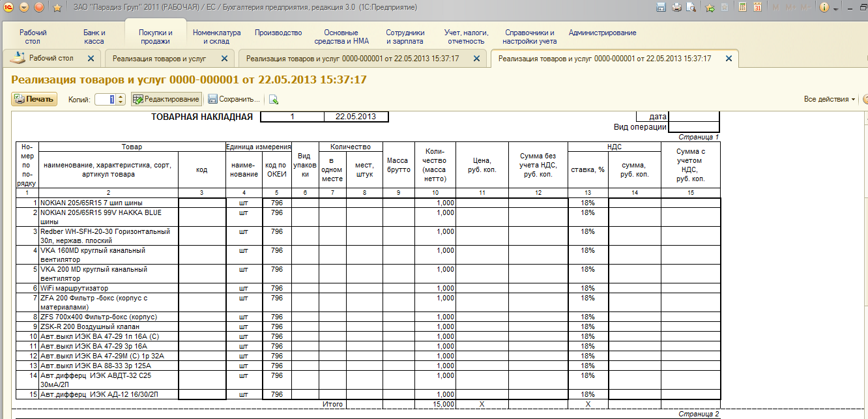The height and width of the screenshot is (419, 868).
Task: Toggle the Редактирование edit mode button
Action: coord(166,99)
